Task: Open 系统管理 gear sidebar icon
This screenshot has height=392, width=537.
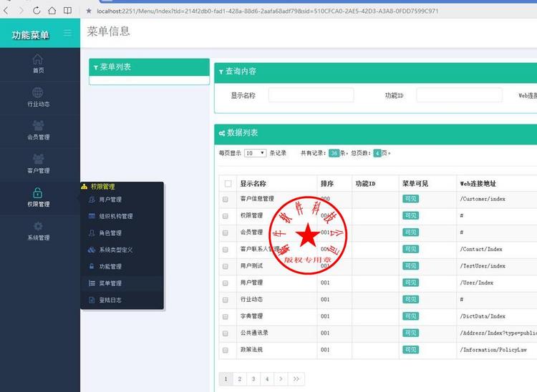Action: coord(38,226)
